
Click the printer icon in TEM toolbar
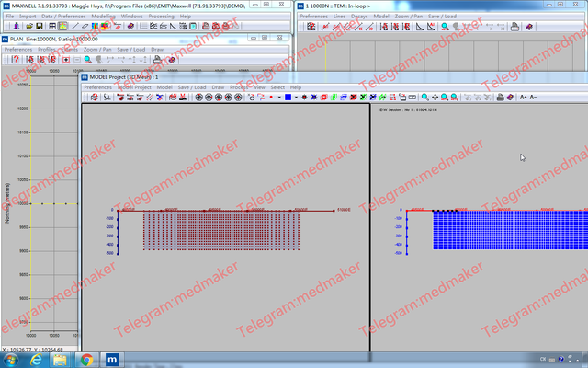coord(514,27)
